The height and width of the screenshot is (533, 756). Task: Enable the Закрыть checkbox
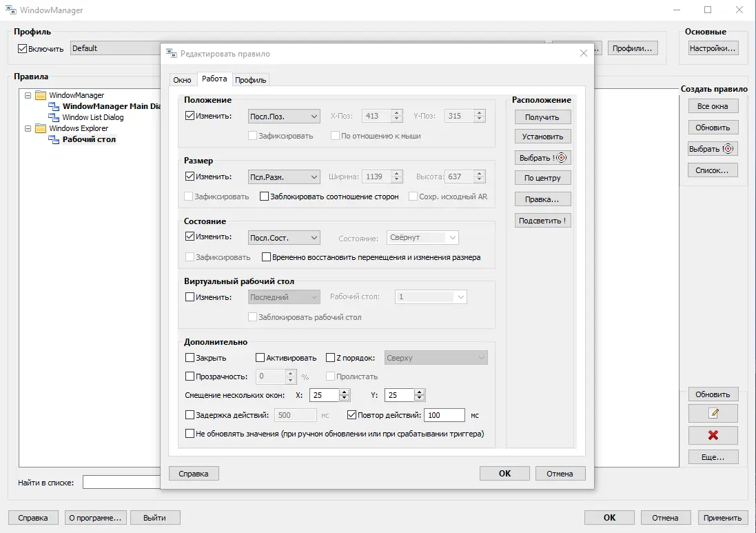190,358
